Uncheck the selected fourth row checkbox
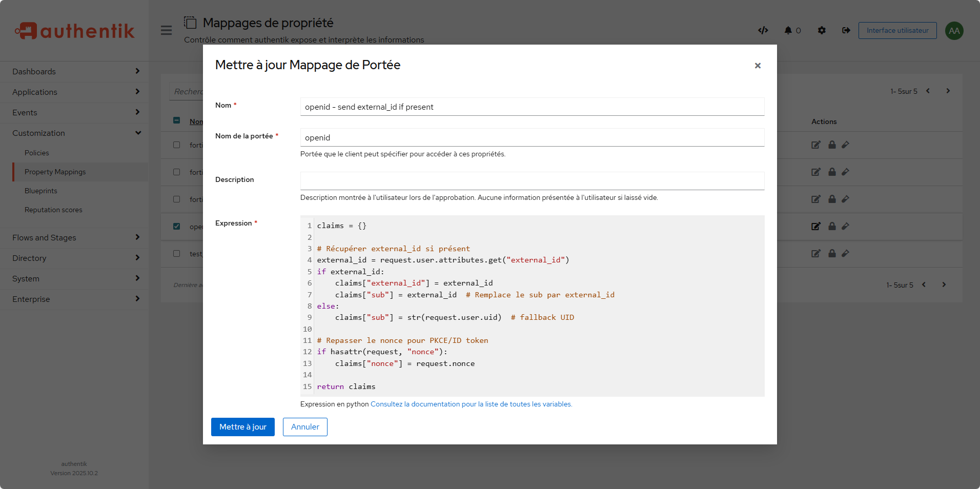This screenshot has height=489, width=980. (x=176, y=226)
